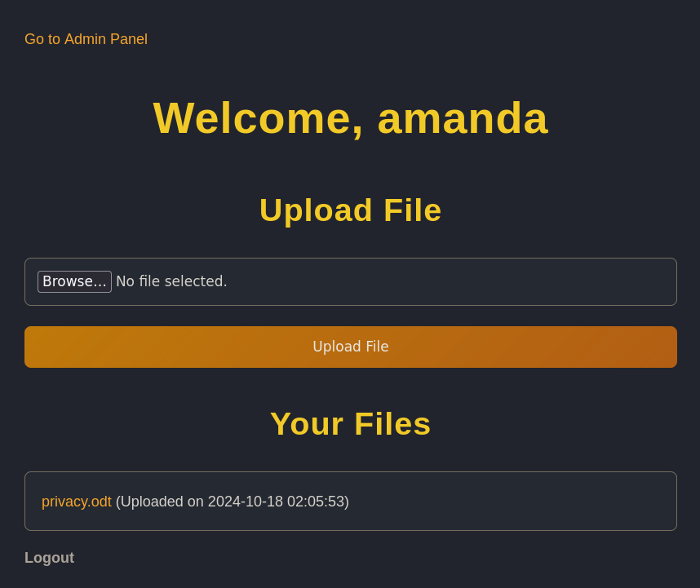Click the Your Files section heading
Image resolution: width=700 pixels, height=588 pixels.
(350, 423)
